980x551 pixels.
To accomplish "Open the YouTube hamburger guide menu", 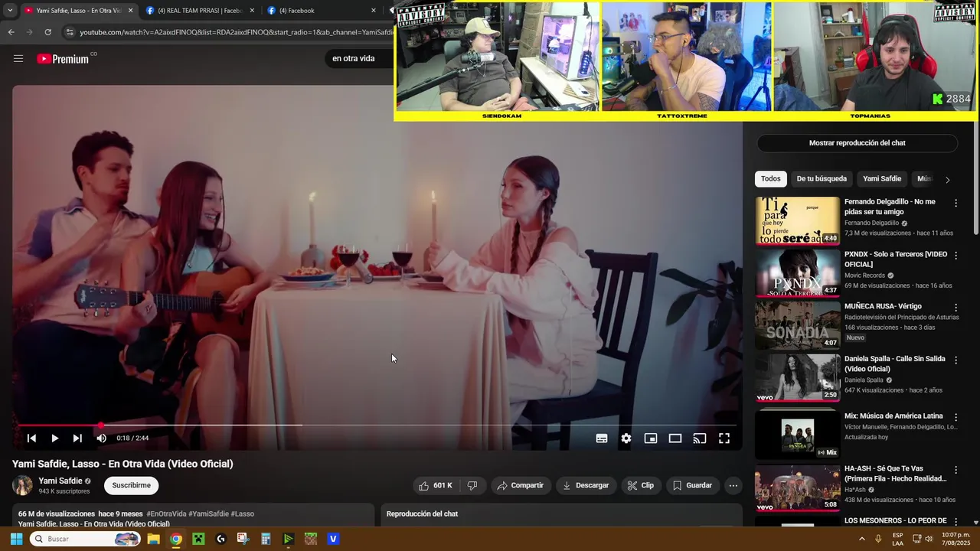I will (18, 58).
